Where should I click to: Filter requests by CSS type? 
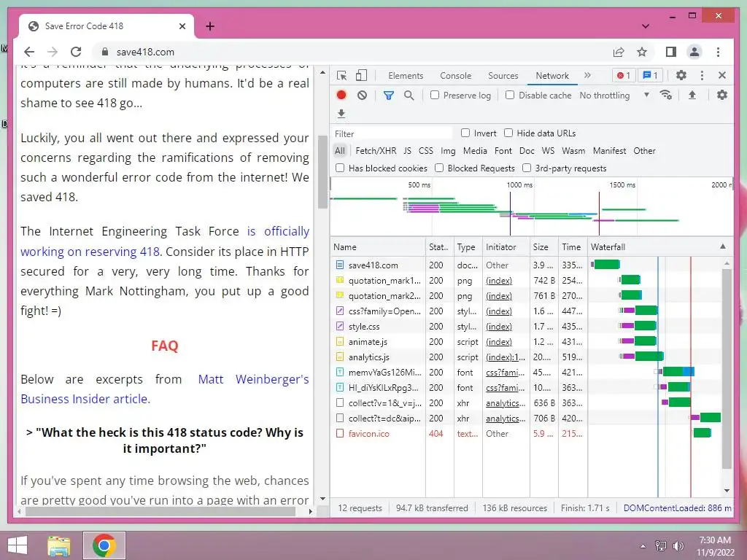click(x=426, y=150)
